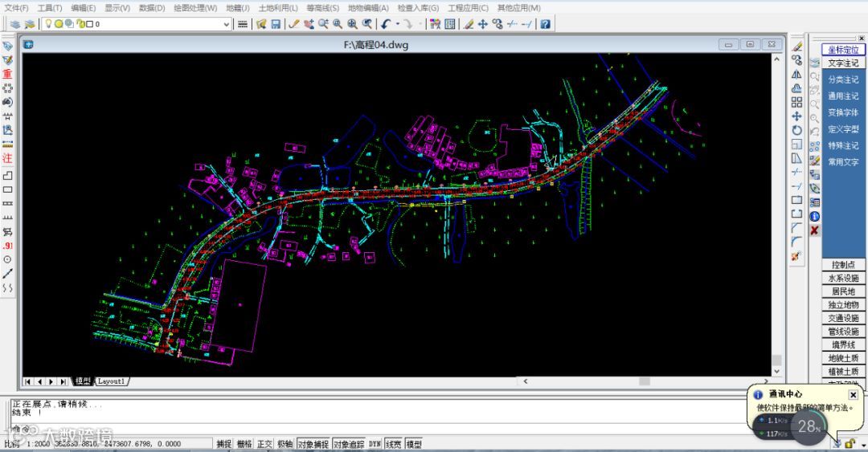The width and height of the screenshot is (868, 452).
Task: Click the red 重 regenerate icon
Action: (7, 74)
